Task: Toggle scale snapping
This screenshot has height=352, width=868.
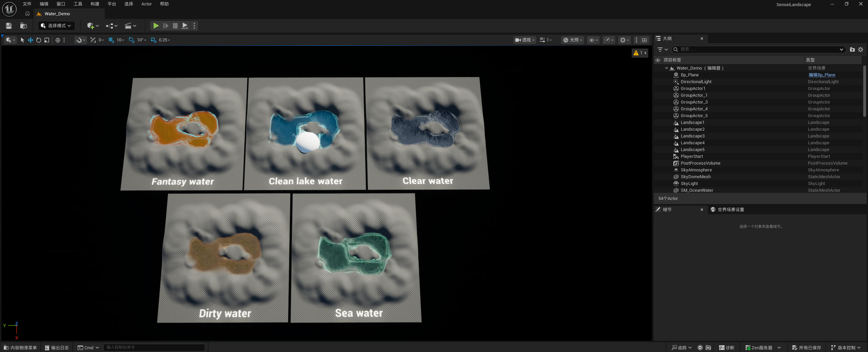Action: coord(154,40)
